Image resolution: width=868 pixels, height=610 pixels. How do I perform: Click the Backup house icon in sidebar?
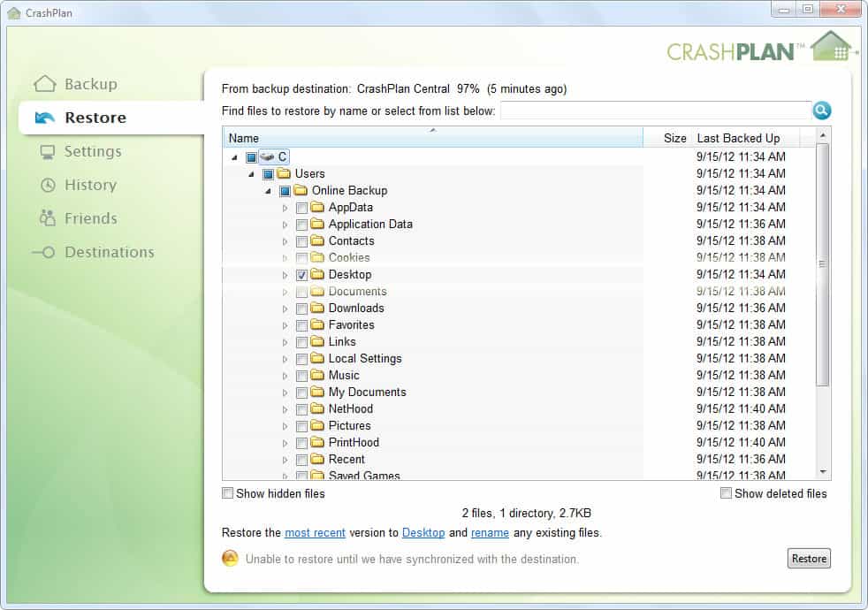(45, 84)
